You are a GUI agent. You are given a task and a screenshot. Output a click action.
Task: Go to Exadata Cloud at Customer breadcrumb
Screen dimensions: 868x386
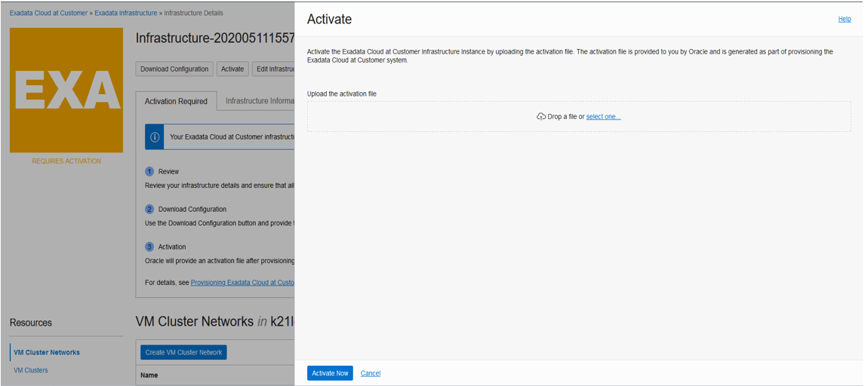tap(48, 13)
